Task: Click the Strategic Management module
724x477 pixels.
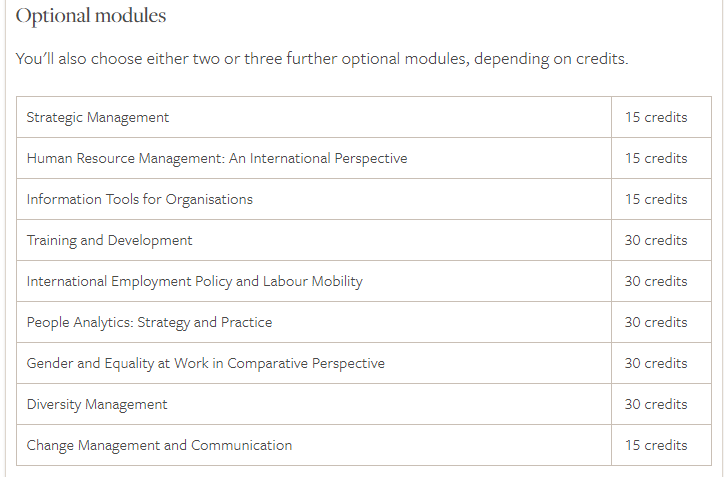Action: point(98,117)
